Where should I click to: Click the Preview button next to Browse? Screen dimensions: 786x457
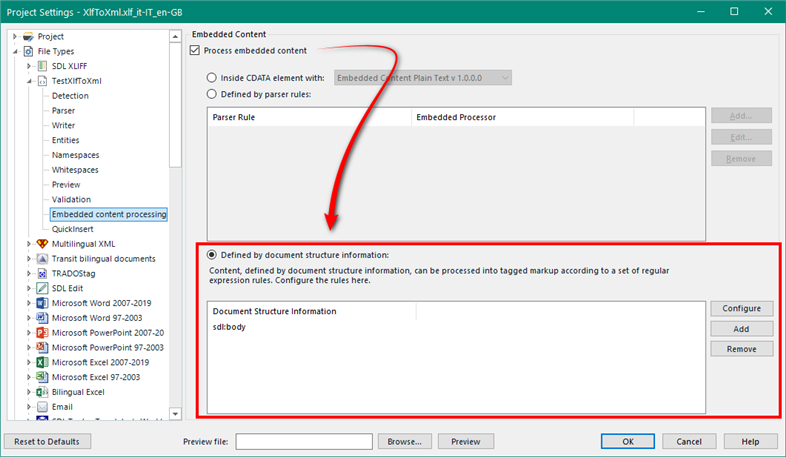pos(466,441)
